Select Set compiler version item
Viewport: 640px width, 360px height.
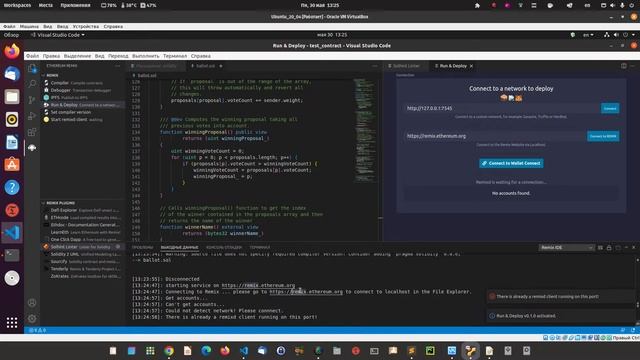[x=82, y=112]
